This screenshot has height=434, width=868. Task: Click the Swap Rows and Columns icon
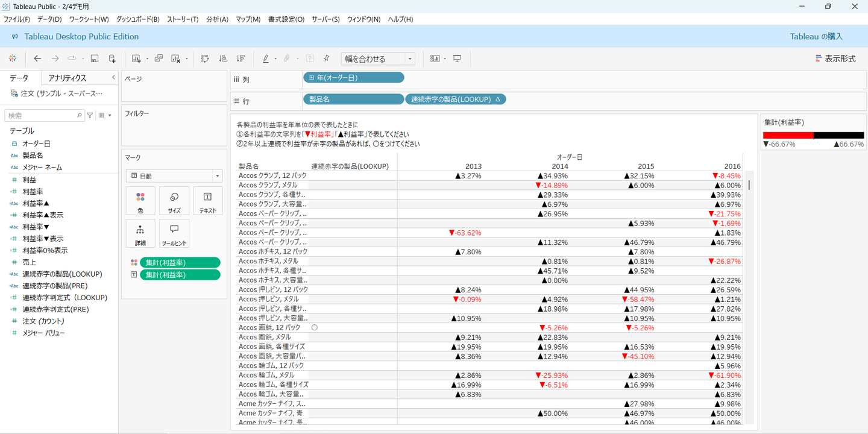[x=205, y=58]
